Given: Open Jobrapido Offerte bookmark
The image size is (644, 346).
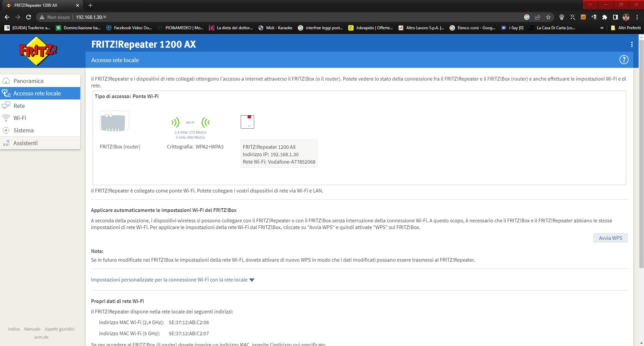Looking at the screenshot, I should (371, 28).
